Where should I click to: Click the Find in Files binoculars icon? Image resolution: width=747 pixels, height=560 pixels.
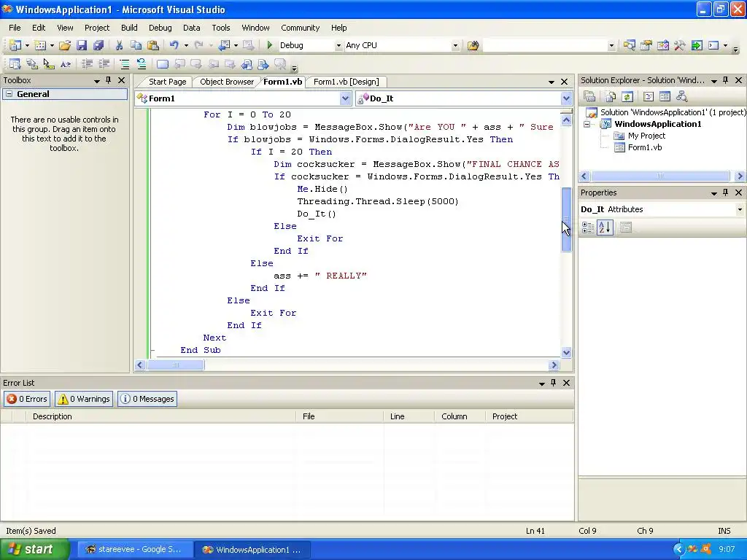[x=473, y=45]
